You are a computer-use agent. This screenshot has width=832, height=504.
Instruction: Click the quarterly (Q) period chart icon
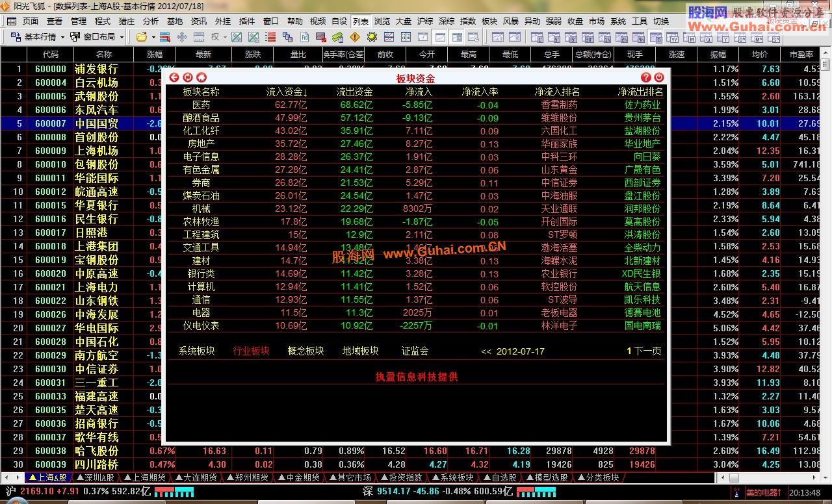tap(707, 37)
